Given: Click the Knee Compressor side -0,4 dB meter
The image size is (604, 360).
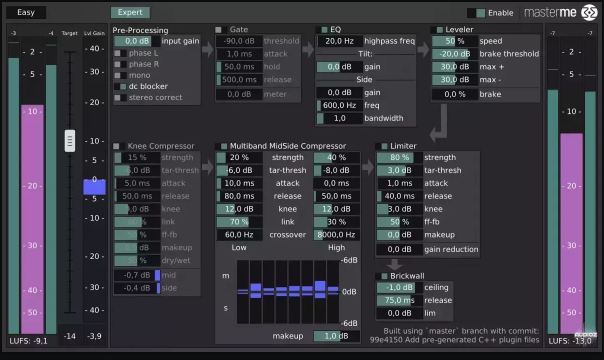Looking at the screenshot, I should [137, 288].
